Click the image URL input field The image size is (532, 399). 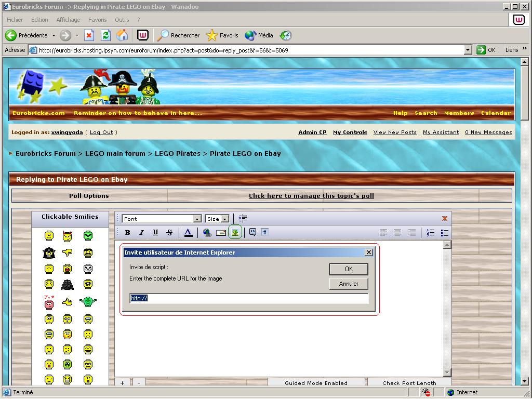coord(249,298)
